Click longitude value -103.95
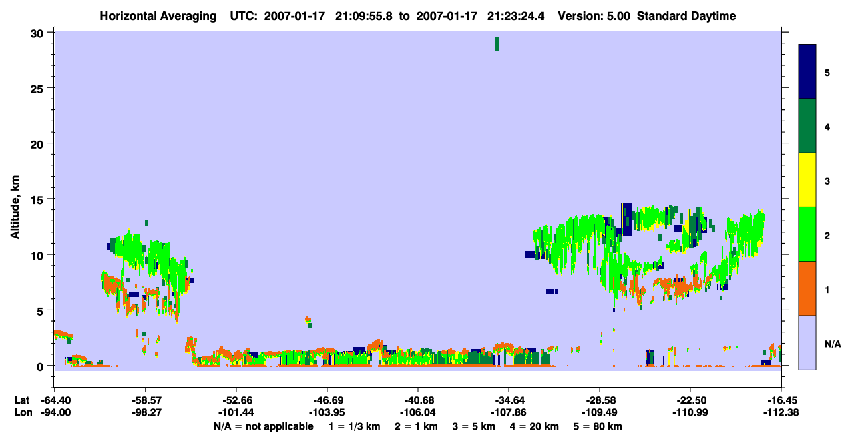 [327, 412]
